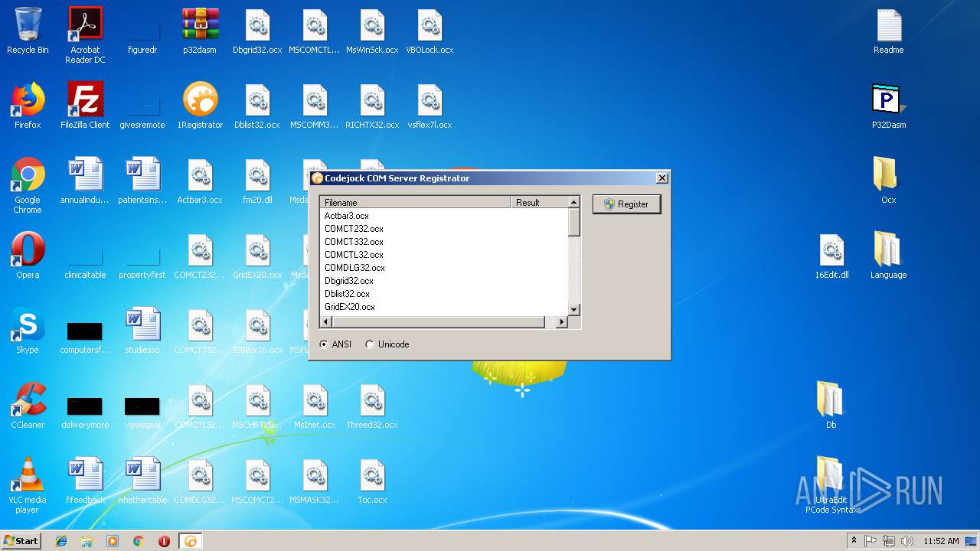Click the Register button
This screenshot has height=551, width=980.
tap(626, 204)
